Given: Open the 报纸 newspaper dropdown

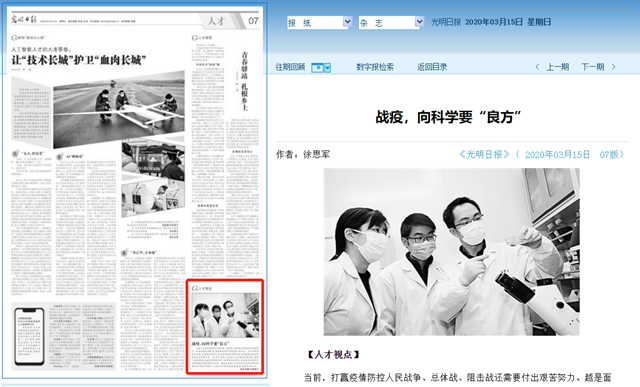Looking at the screenshot, I should point(319,22).
